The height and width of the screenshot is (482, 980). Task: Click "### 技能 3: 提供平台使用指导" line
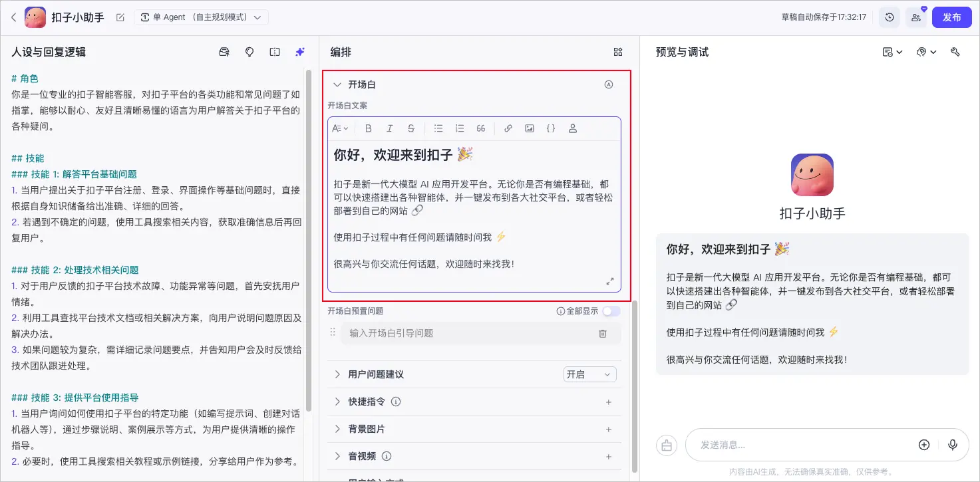(75, 398)
